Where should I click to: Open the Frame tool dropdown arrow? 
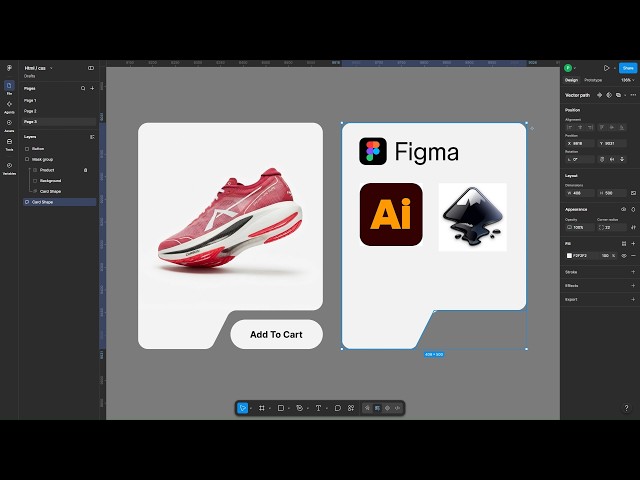pos(270,408)
